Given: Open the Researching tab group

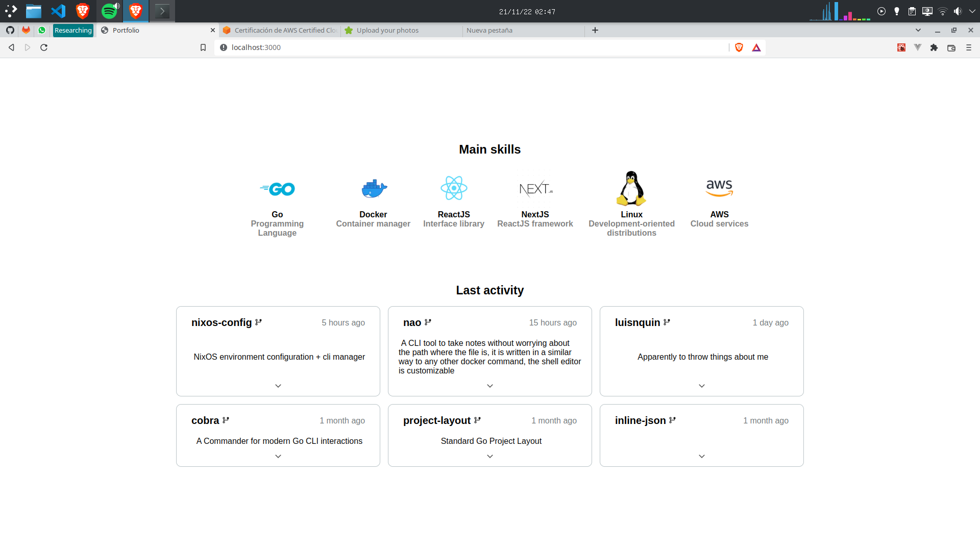Looking at the screenshot, I should pyautogui.click(x=73, y=30).
